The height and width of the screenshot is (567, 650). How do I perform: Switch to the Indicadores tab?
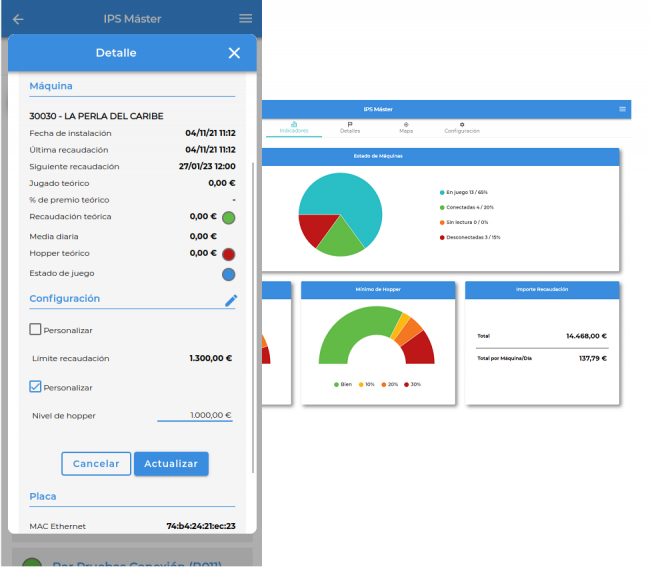click(x=294, y=127)
